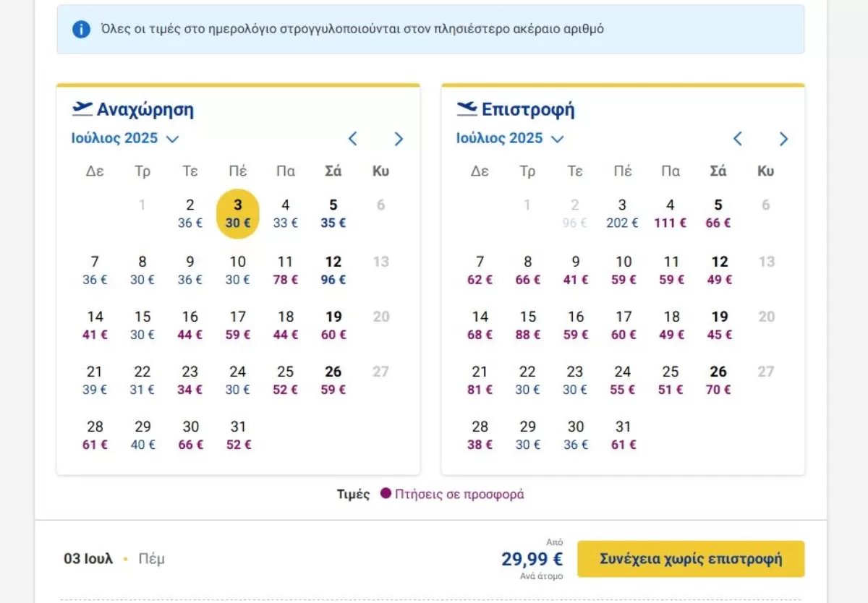The width and height of the screenshot is (868, 603).
Task: Click the purple offer-flights legend dot
Action: [x=386, y=493]
